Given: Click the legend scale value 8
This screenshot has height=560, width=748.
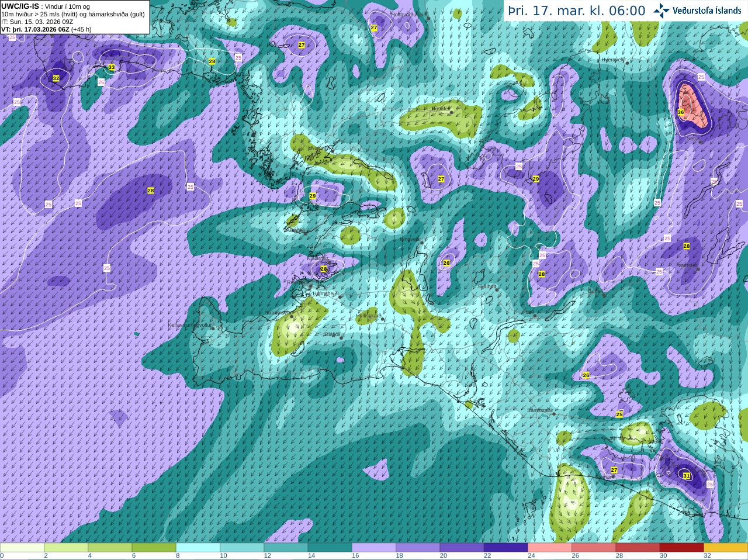Looking at the screenshot, I should tap(178, 556).
